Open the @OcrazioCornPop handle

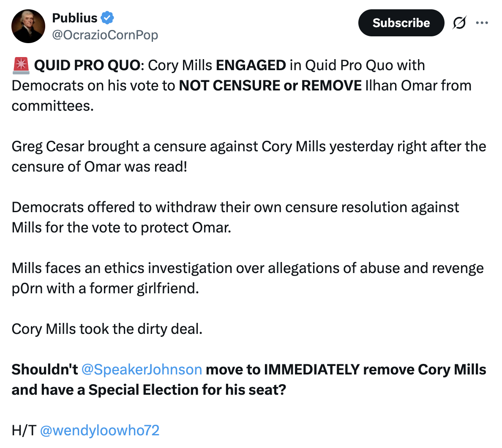(105, 35)
